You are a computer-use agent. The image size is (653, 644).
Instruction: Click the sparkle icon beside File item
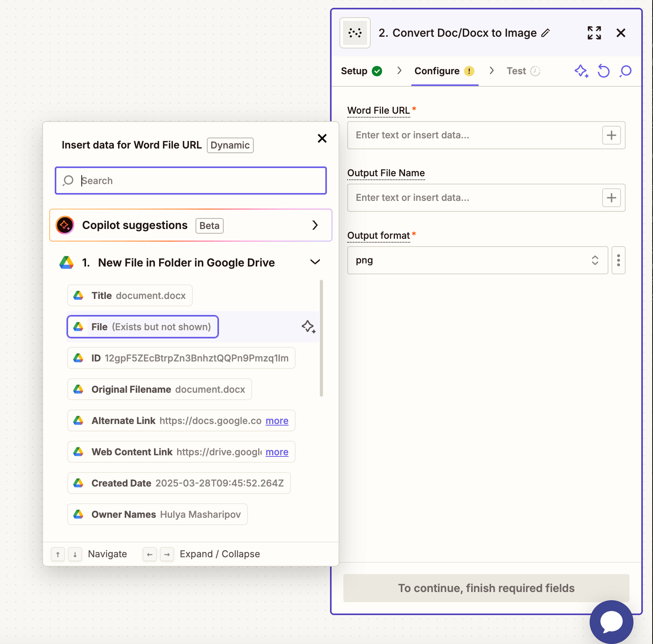308,327
